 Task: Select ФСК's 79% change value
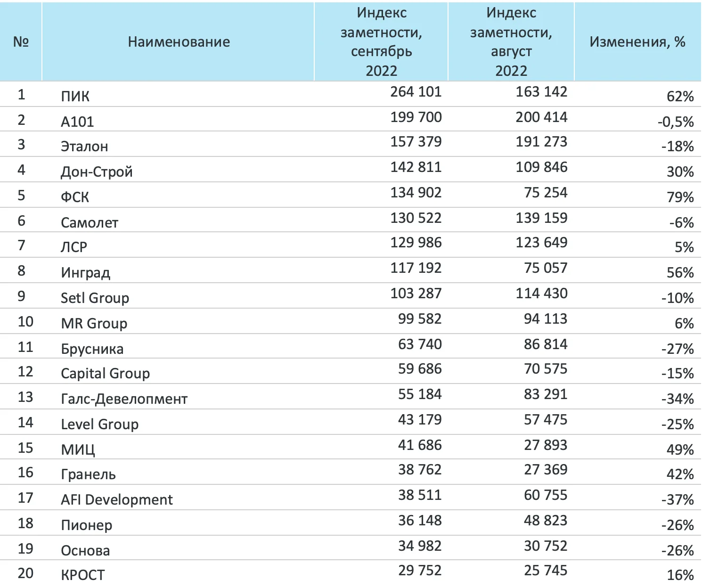tap(680, 197)
